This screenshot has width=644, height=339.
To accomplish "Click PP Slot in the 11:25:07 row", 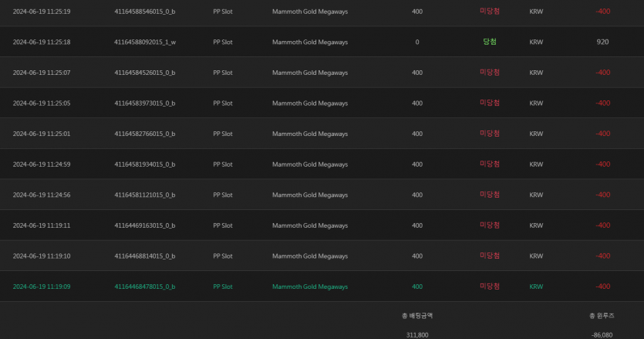I will 223,73.
